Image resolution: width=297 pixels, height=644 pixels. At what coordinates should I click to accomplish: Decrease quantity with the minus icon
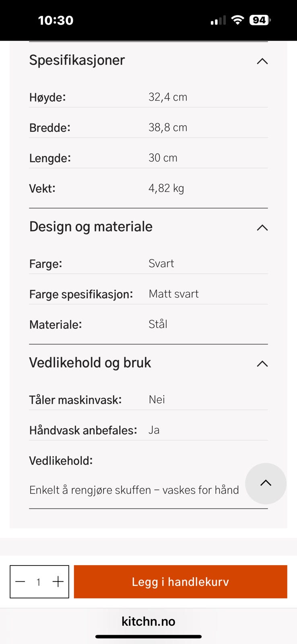tap(20, 582)
